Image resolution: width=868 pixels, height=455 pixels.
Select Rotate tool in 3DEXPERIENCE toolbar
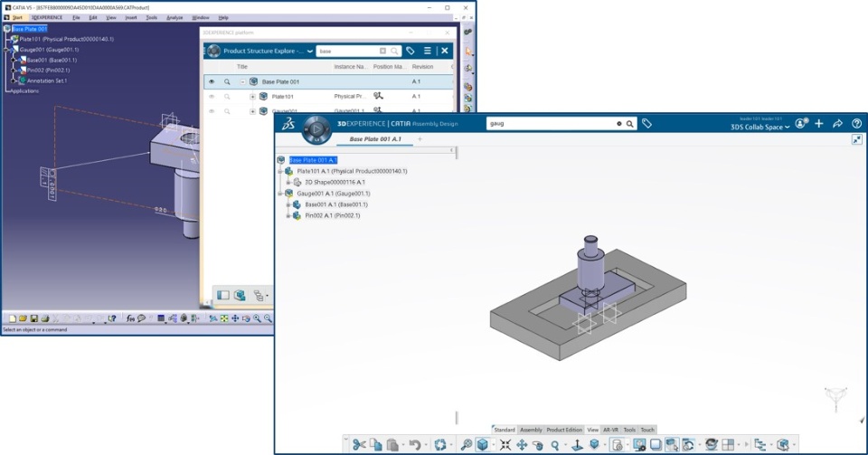coord(538,445)
